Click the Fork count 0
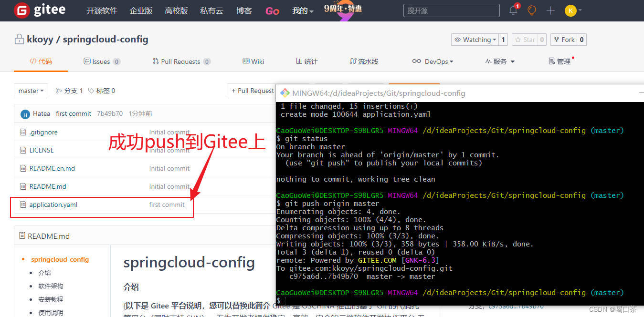The height and width of the screenshot is (317, 644). [581, 40]
